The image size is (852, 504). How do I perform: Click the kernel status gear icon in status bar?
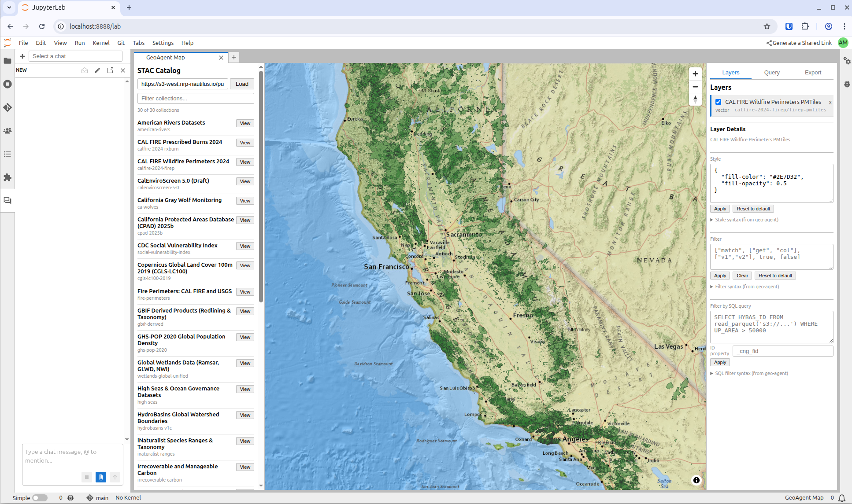tap(70, 498)
